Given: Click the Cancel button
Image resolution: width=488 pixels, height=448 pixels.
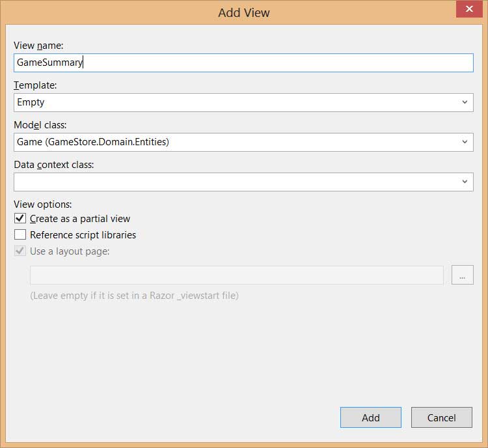Looking at the screenshot, I should coord(442,417).
